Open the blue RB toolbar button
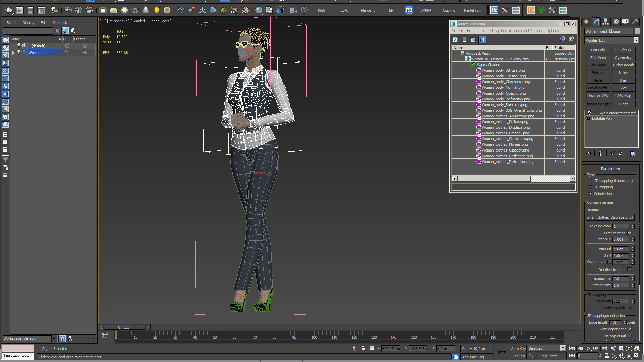Image resolution: width=644 pixels, height=362 pixels. point(408,10)
